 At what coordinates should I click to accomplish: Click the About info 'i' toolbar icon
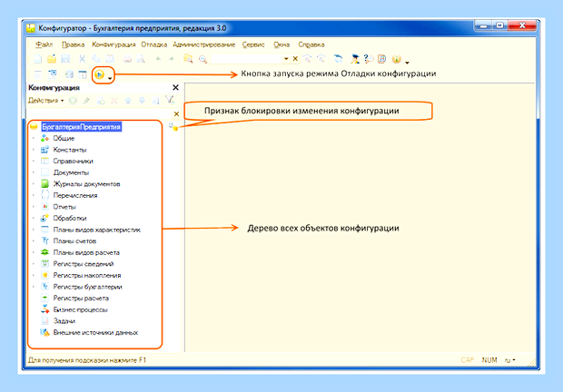(x=397, y=59)
